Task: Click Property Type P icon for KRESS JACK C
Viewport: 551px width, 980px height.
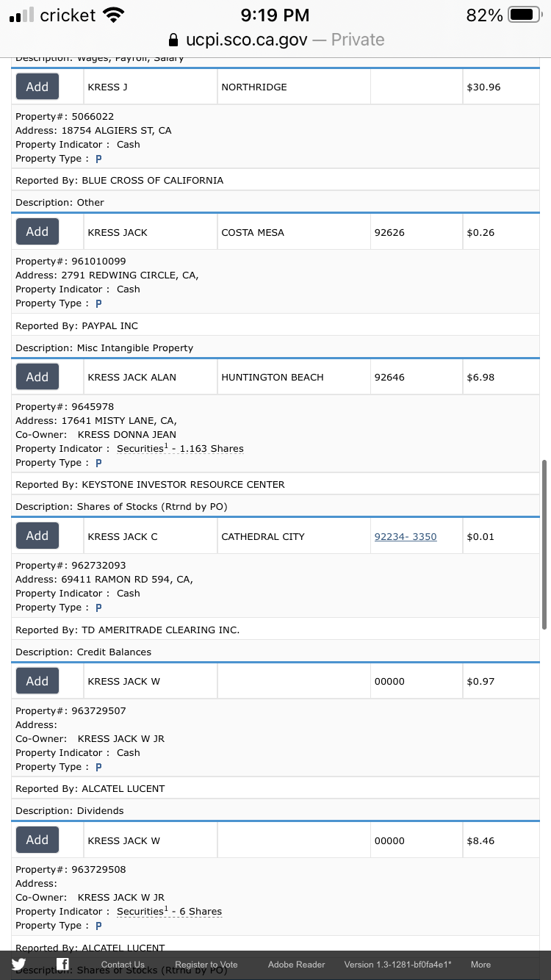Action: coord(98,608)
